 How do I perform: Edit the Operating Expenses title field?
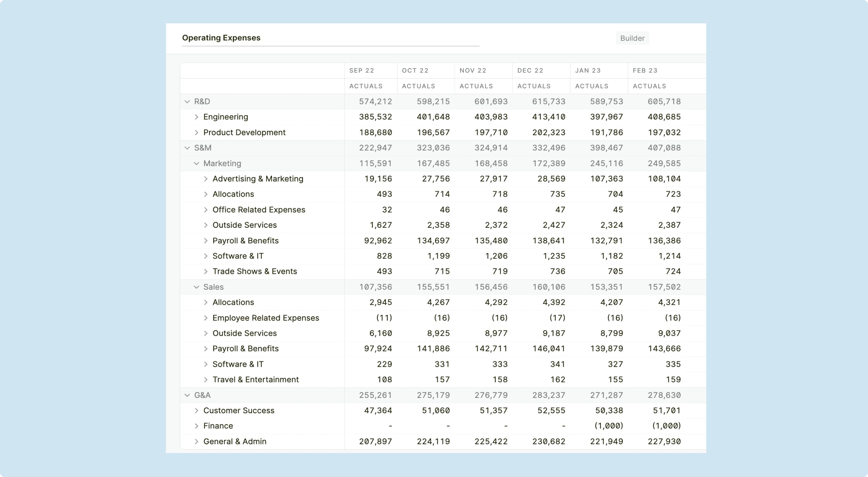331,38
